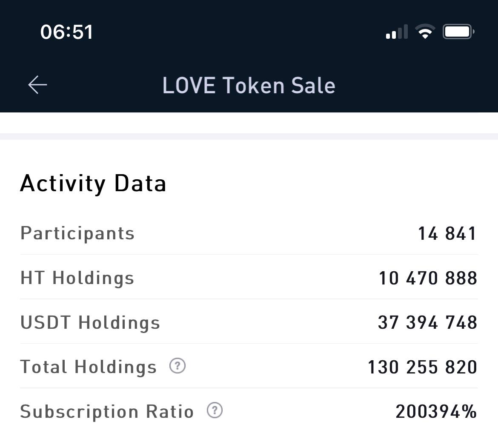Tap the 06:51 clock in the status bar

(66, 32)
